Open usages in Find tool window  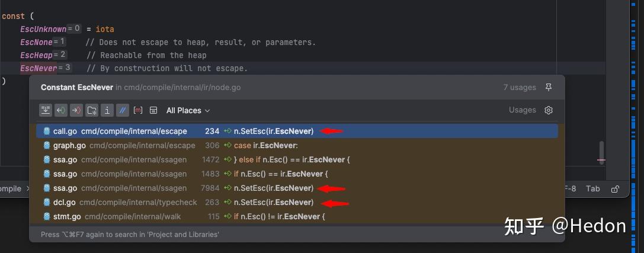point(153,110)
